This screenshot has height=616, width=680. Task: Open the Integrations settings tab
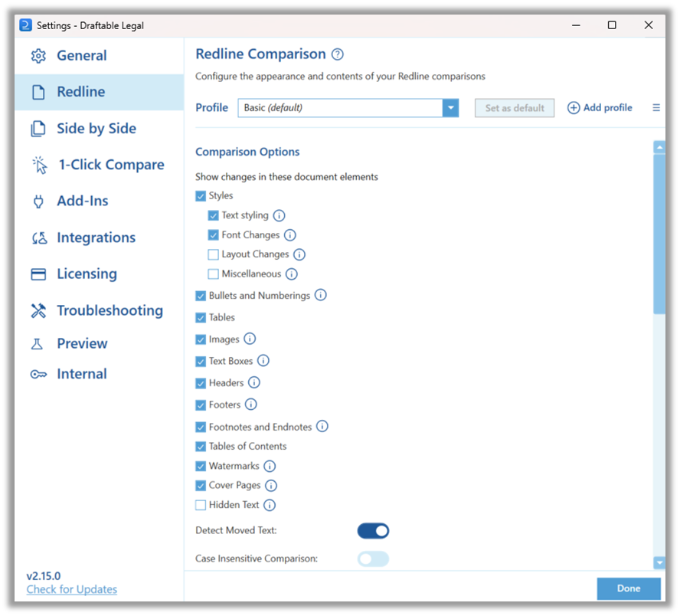100,238
